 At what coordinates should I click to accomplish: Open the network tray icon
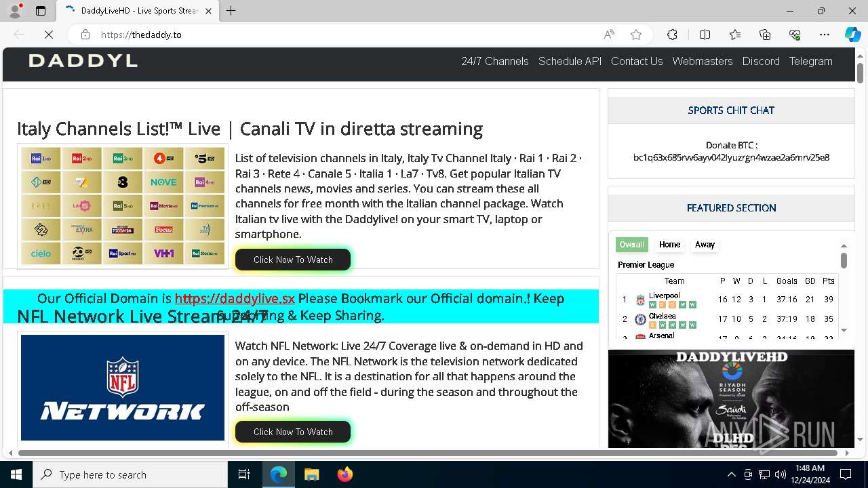[764, 474]
